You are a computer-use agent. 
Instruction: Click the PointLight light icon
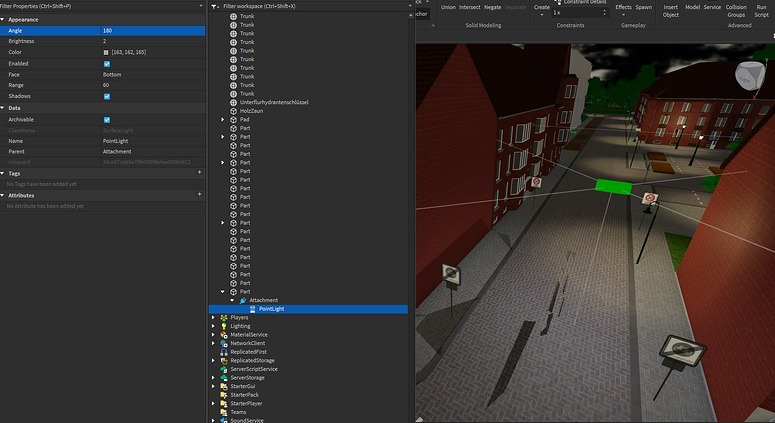(x=253, y=309)
